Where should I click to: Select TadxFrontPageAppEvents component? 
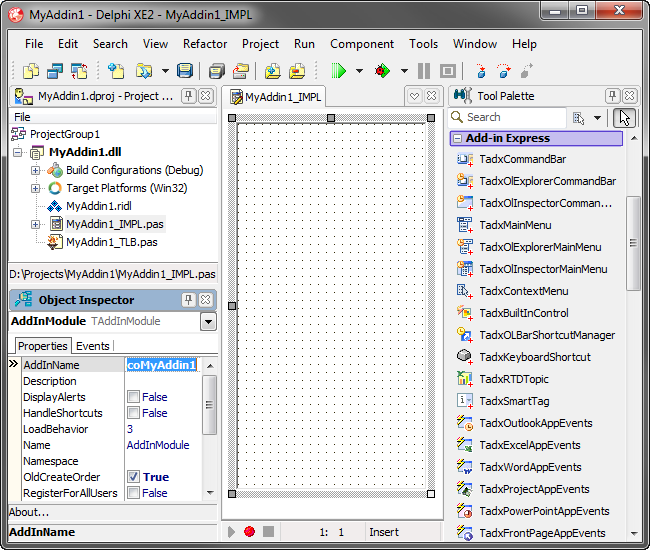[542, 533]
